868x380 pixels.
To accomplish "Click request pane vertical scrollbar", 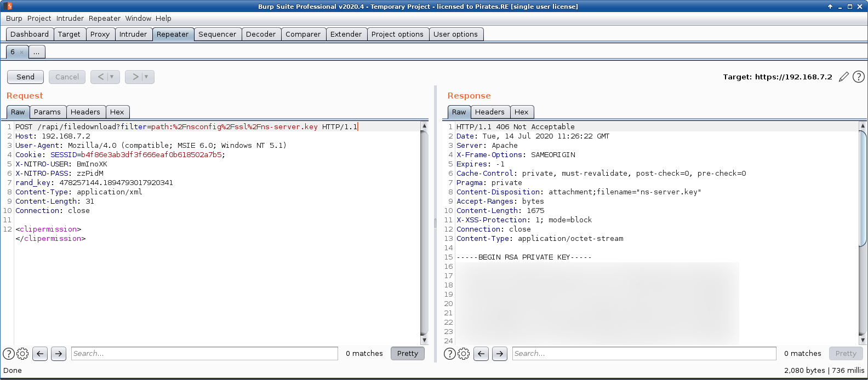I will (424, 232).
